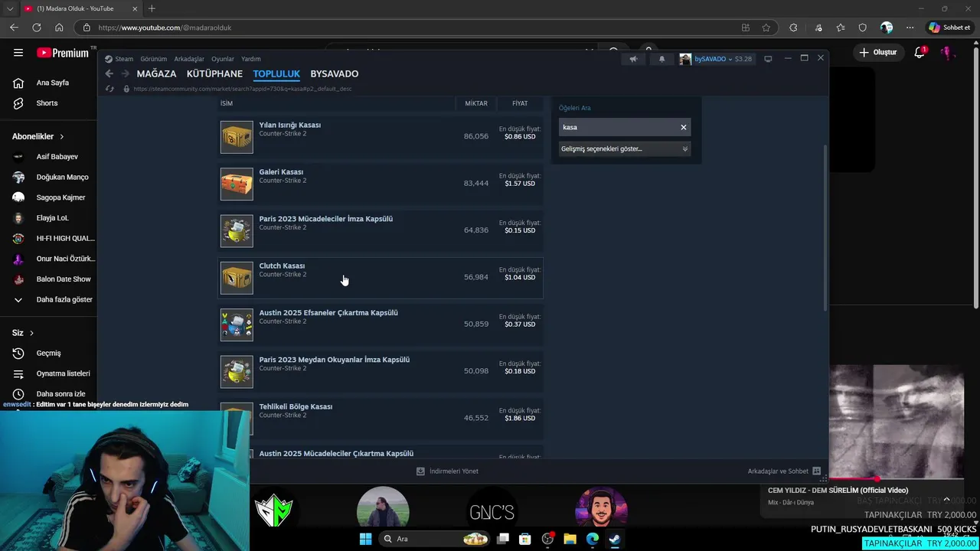Open Edge settings and more menu
The width and height of the screenshot is (980, 551).
pyautogui.click(x=910, y=28)
